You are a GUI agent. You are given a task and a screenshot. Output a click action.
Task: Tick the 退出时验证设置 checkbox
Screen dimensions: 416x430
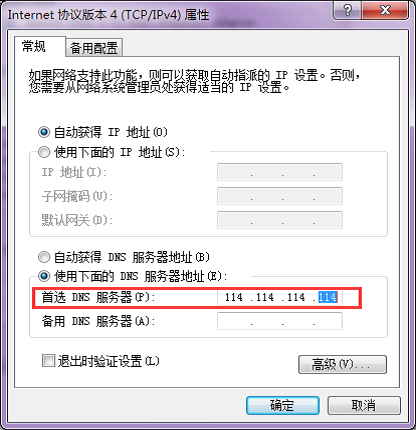click(x=48, y=361)
